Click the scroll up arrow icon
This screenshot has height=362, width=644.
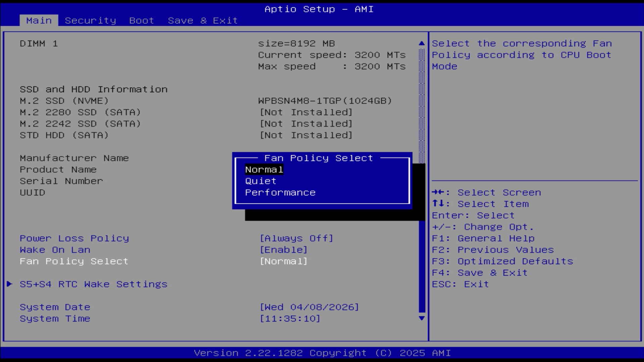coord(422,43)
